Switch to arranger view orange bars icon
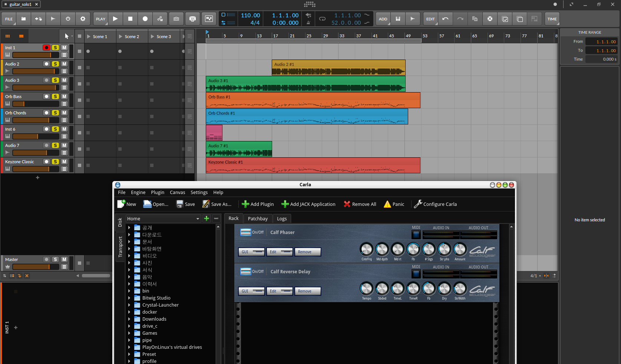 [x=21, y=36]
